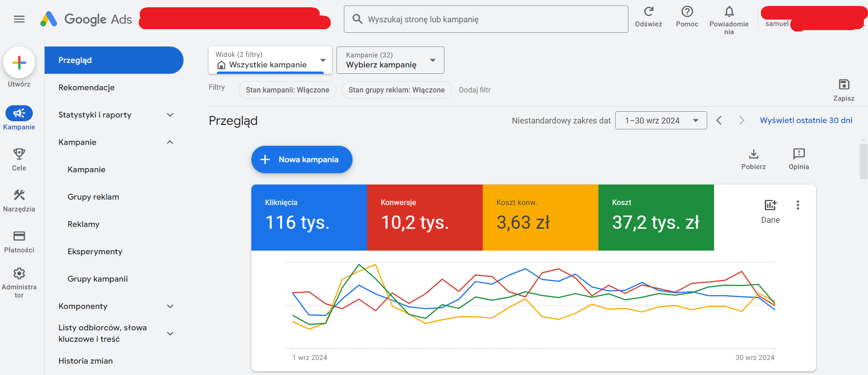Click Wyświetl ostatnie 30 dni link
Screen dimensions: 868x375
click(x=806, y=120)
